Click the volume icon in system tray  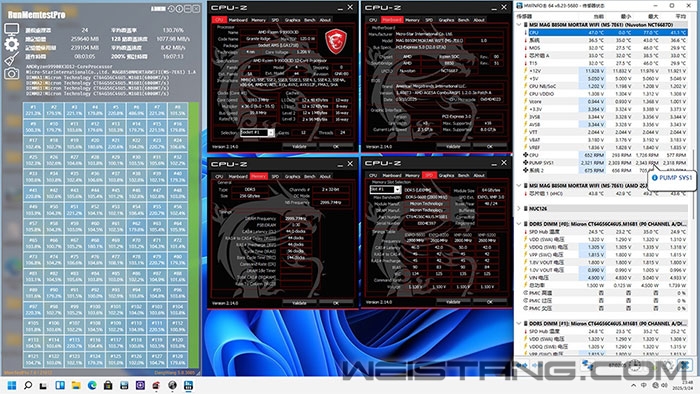coord(664,385)
